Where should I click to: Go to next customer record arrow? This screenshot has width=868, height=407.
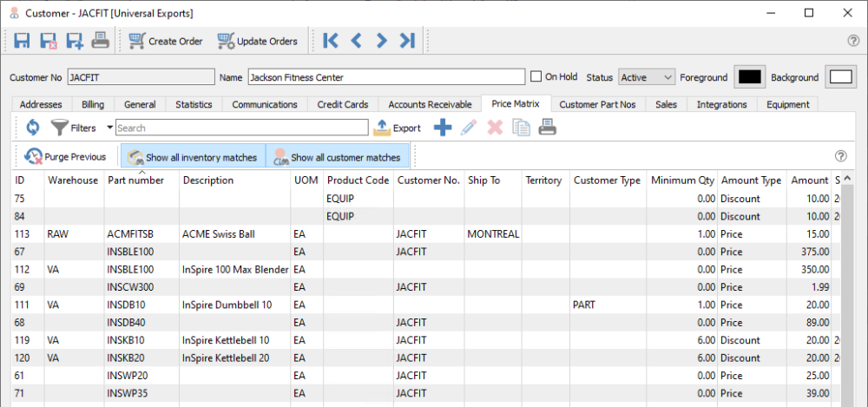tap(381, 41)
